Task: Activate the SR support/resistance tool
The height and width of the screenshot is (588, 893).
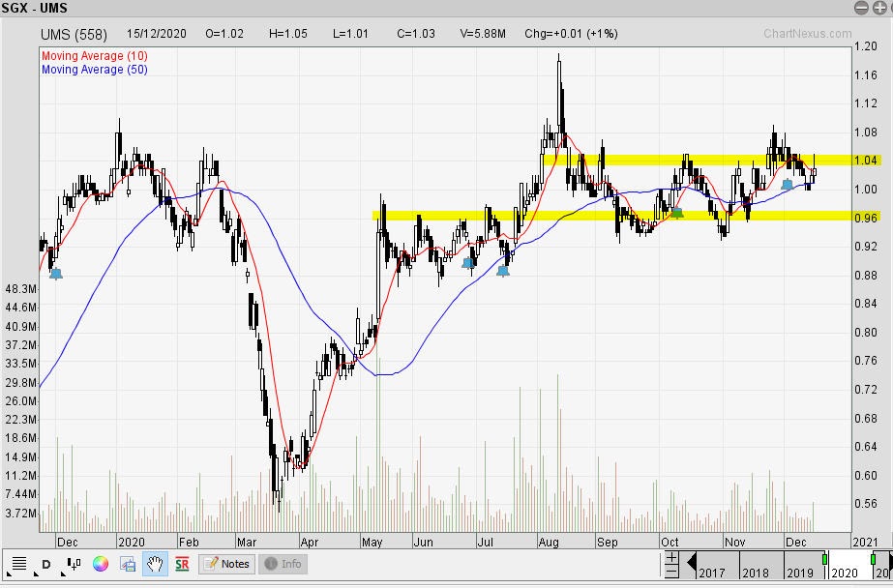Action: pyautogui.click(x=182, y=563)
